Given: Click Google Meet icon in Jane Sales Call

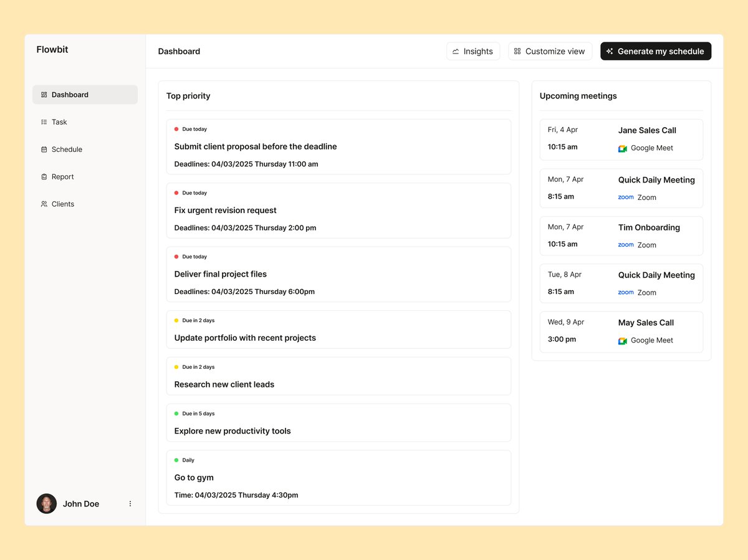Looking at the screenshot, I should coord(622,148).
